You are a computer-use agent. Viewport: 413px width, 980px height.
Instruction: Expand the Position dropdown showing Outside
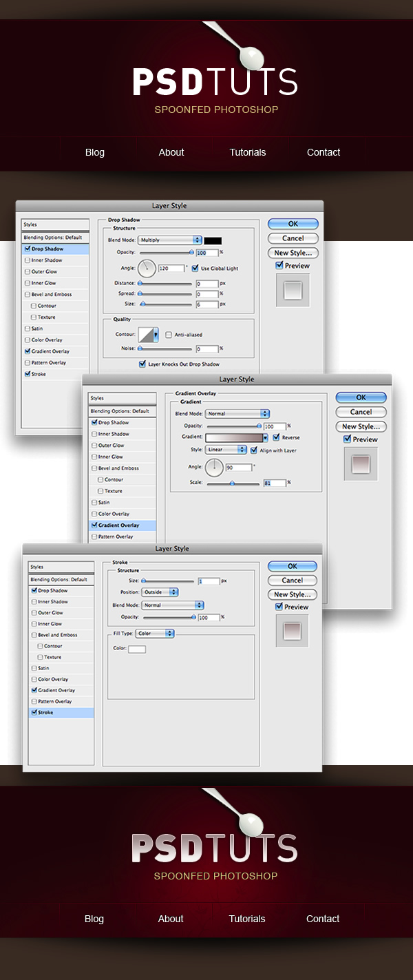point(160,592)
